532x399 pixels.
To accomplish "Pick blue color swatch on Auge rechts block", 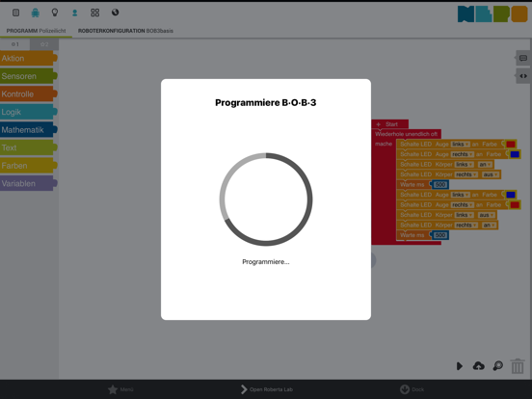I will pos(515,154).
